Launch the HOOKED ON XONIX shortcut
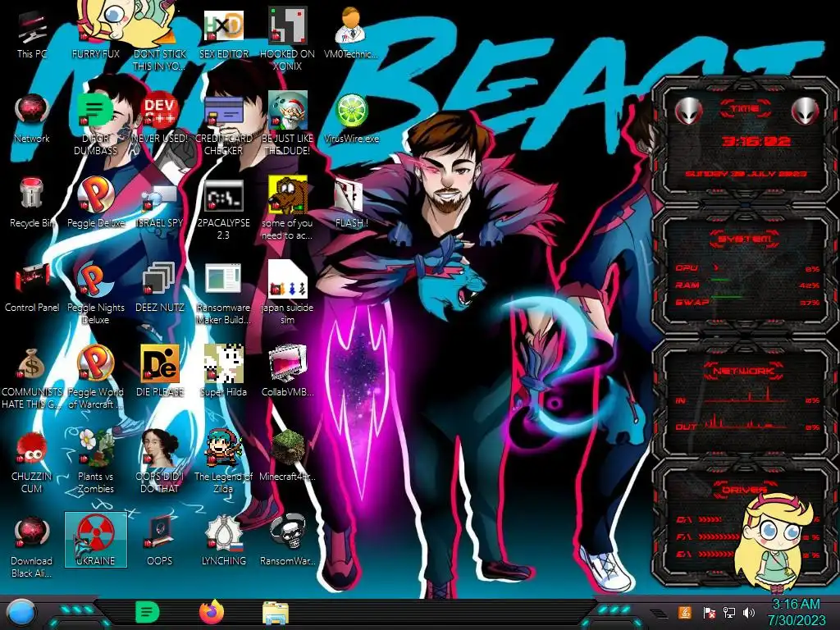 pos(287,39)
